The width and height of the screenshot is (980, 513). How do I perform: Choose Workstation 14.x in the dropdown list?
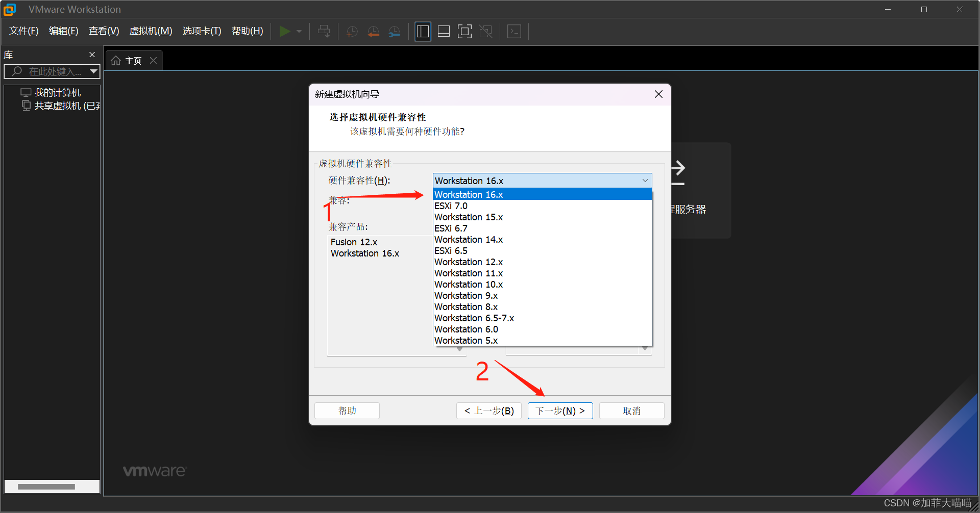point(542,239)
